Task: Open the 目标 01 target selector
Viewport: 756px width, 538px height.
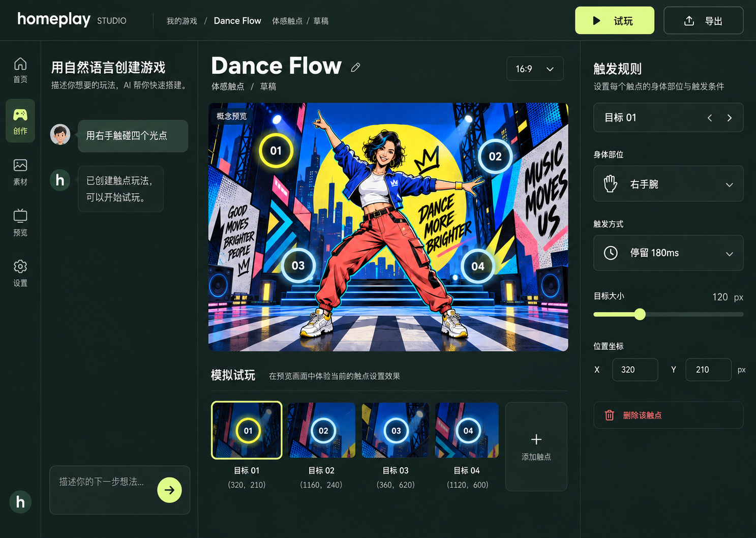Action: coord(668,117)
